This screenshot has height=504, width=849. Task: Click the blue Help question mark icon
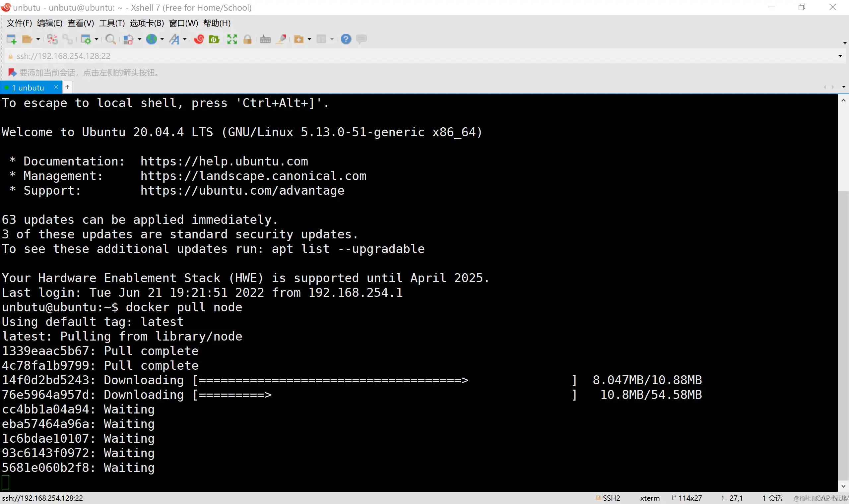346,39
